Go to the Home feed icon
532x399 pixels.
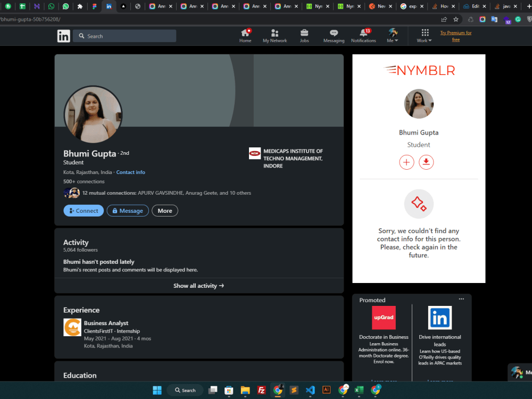tap(245, 36)
